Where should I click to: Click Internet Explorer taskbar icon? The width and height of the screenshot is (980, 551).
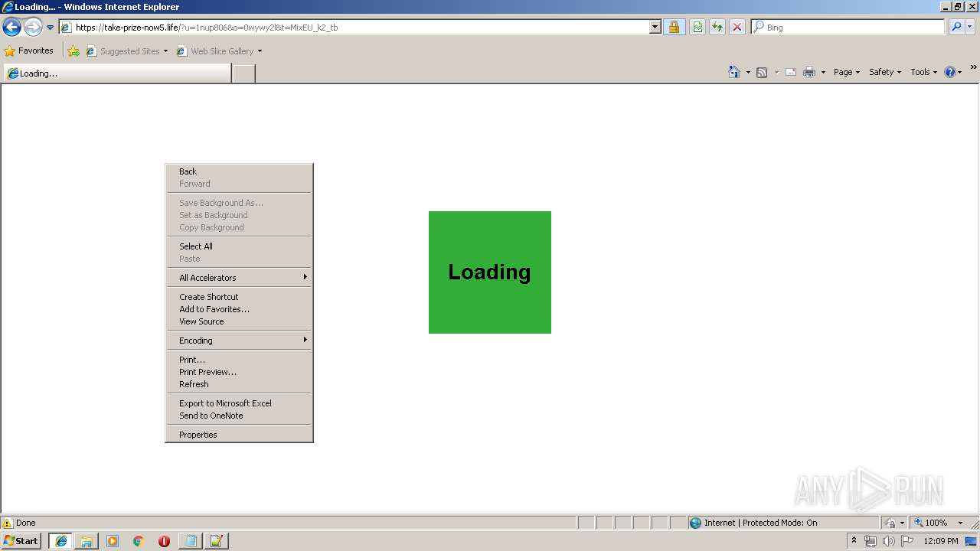coord(60,541)
